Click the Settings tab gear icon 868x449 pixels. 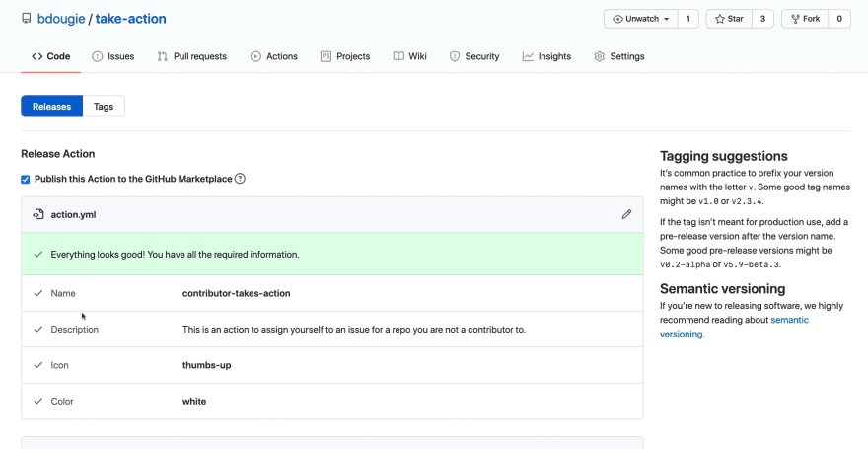click(x=599, y=56)
